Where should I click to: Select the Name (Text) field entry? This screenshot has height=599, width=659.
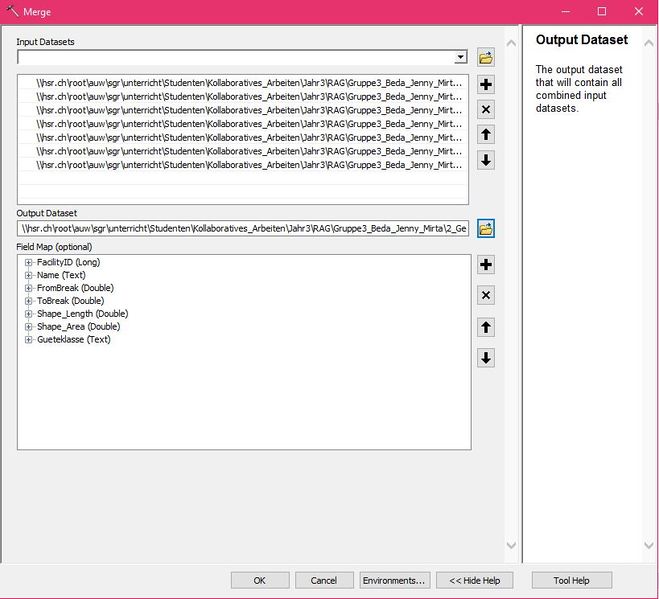click(62, 275)
